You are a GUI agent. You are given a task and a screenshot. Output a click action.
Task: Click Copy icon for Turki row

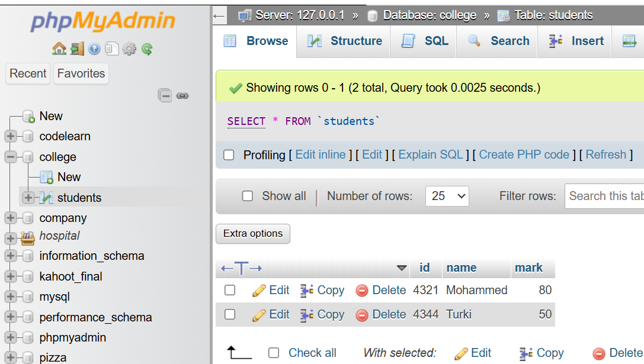307,315
